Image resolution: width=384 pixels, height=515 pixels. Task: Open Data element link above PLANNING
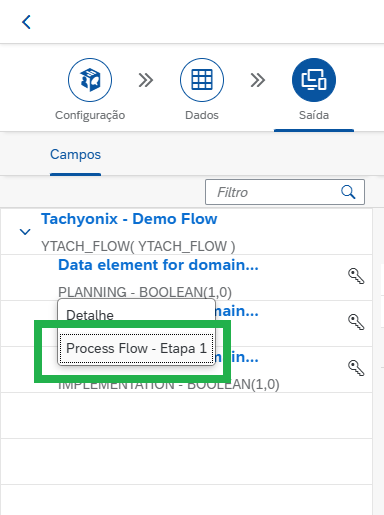(x=158, y=265)
